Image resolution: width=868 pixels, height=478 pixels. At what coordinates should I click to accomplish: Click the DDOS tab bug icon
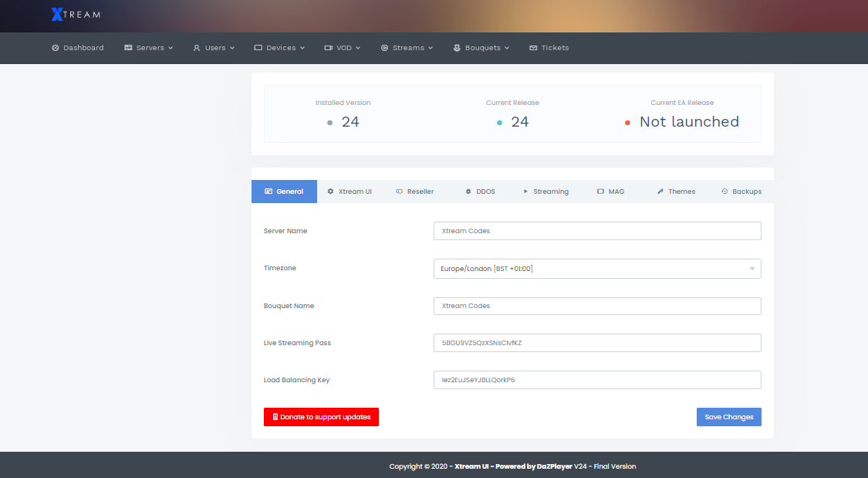coord(468,191)
